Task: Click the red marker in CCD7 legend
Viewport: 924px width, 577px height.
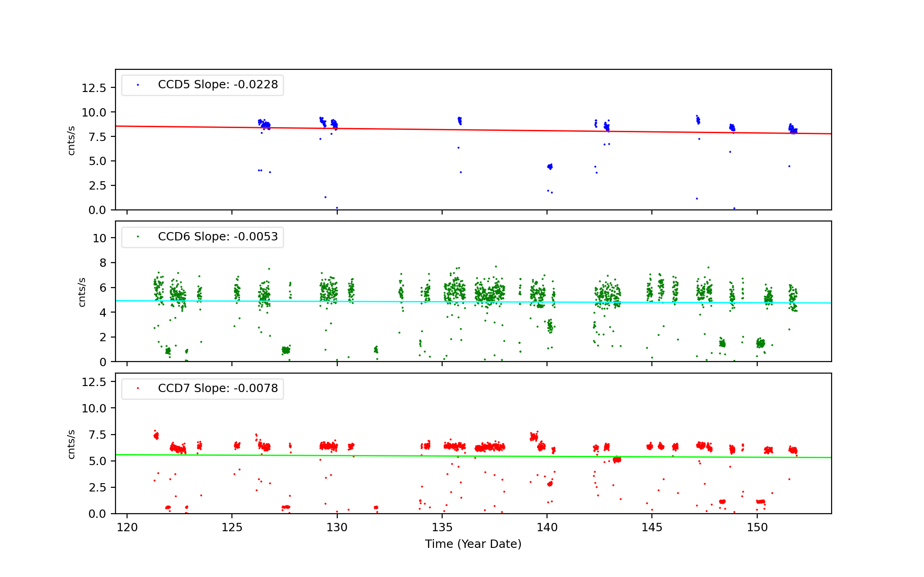Action: tap(138, 388)
